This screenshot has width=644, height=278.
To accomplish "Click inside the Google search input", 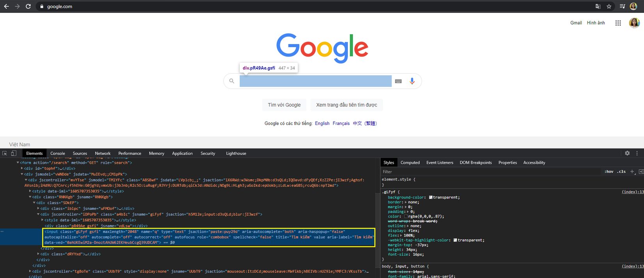I will (315, 81).
